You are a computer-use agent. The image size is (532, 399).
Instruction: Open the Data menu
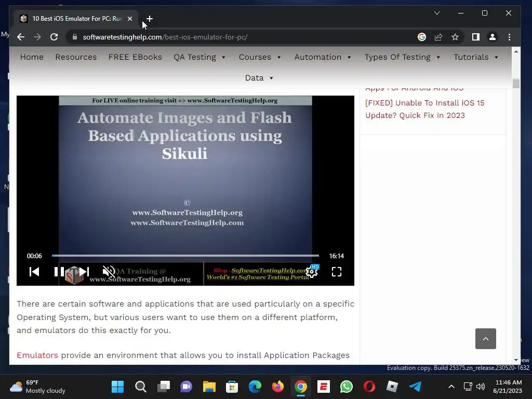pos(254,78)
